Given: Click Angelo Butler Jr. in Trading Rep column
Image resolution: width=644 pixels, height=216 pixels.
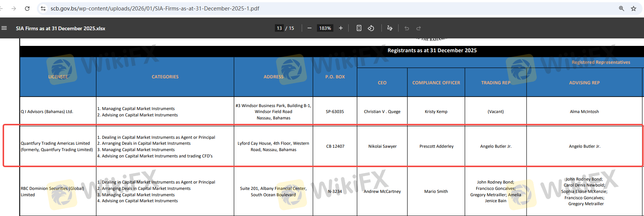Looking at the screenshot, I should [496, 146].
